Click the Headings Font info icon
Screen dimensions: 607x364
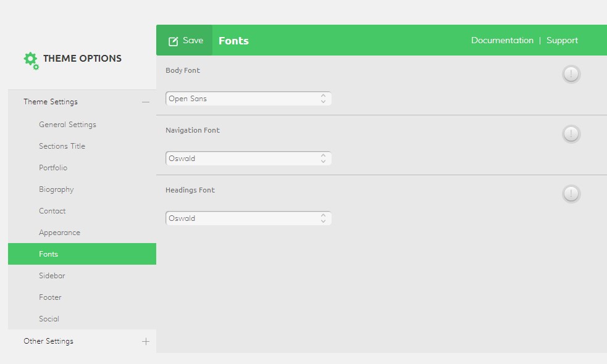pyautogui.click(x=571, y=194)
